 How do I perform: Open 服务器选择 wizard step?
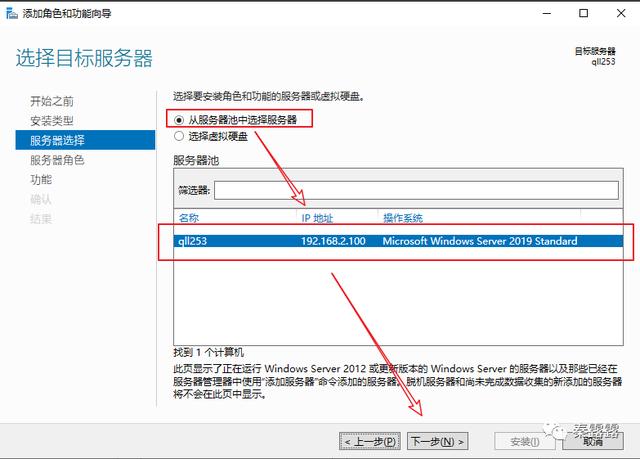click(85, 140)
